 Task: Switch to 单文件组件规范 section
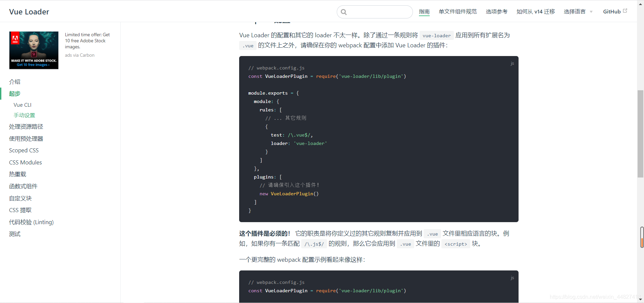(457, 11)
